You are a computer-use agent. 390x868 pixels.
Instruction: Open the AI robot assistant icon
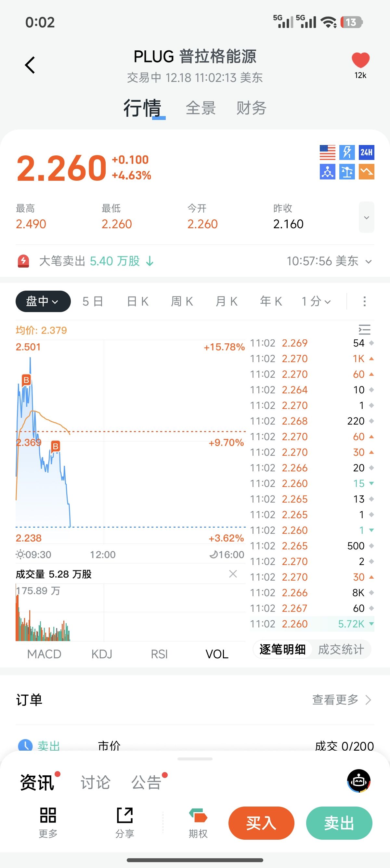click(359, 781)
